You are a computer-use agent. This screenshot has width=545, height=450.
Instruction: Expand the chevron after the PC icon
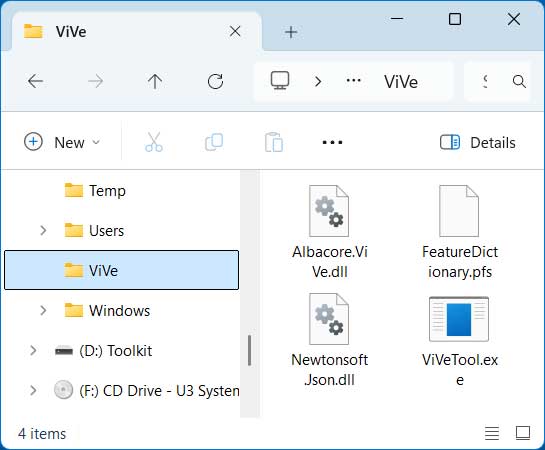pyautogui.click(x=318, y=82)
